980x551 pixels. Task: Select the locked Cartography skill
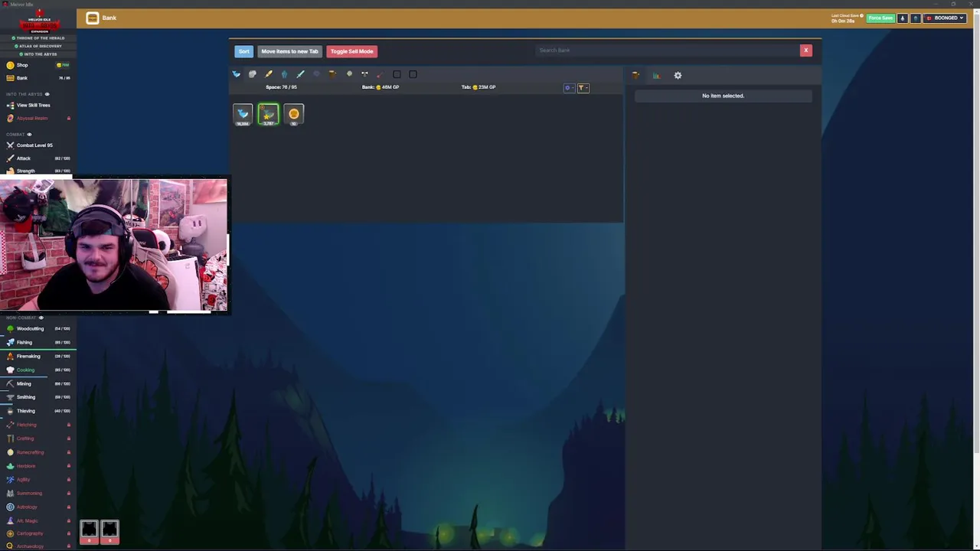click(x=37, y=533)
